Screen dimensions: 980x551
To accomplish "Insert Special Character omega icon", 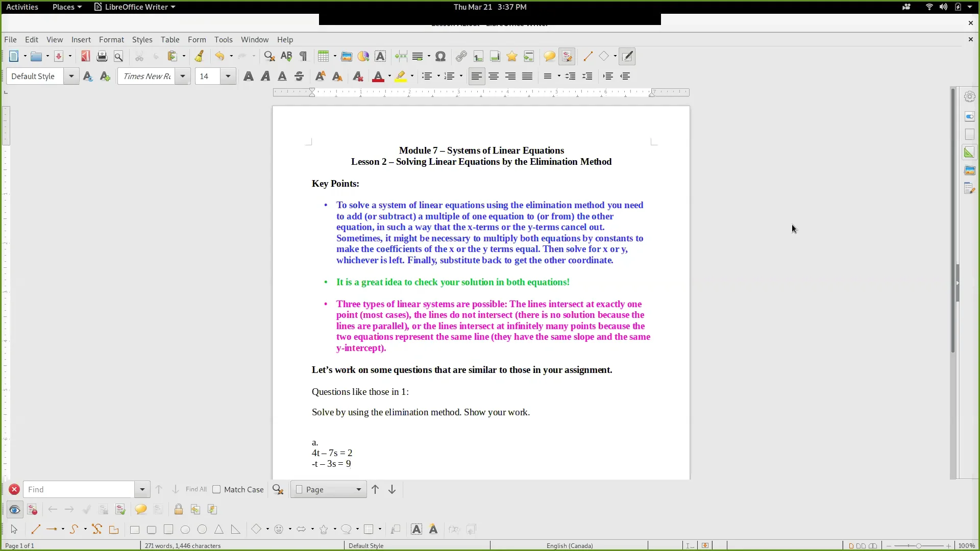I will pos(440,56).
